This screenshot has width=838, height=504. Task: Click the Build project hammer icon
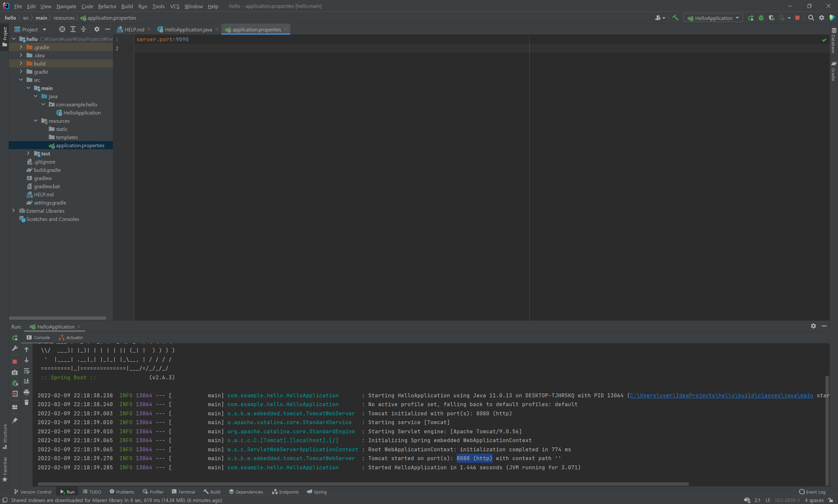(x=675, y=18)
